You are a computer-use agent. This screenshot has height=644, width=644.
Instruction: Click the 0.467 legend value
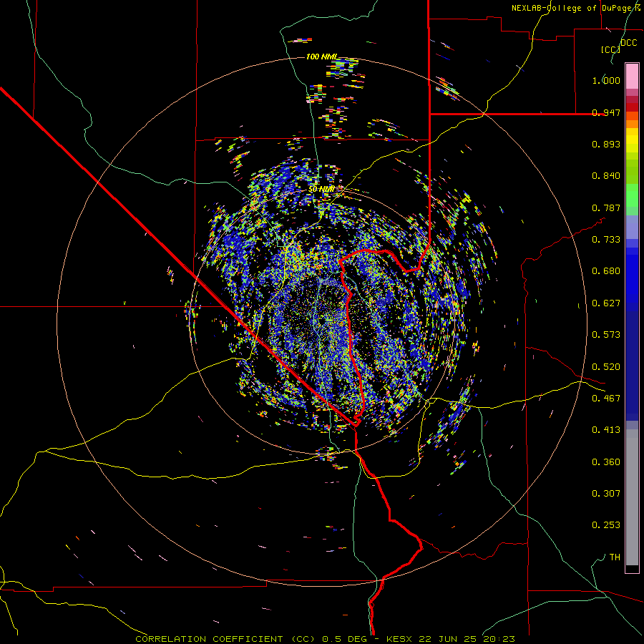click(606, 399)
